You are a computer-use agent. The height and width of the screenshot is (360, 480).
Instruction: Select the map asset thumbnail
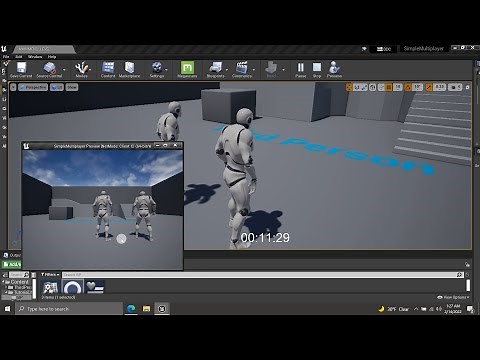pos(51,287)
